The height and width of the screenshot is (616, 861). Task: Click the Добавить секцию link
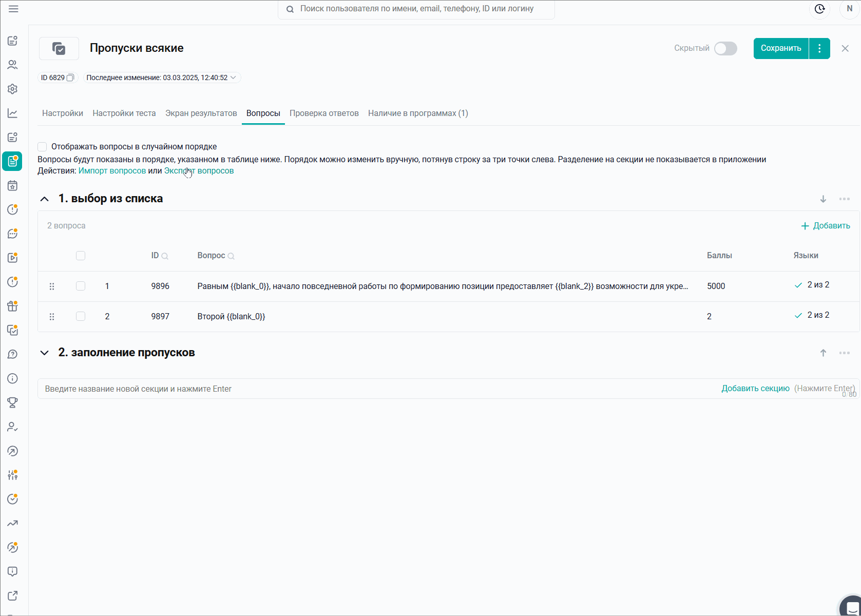click(x=755, y=389)
